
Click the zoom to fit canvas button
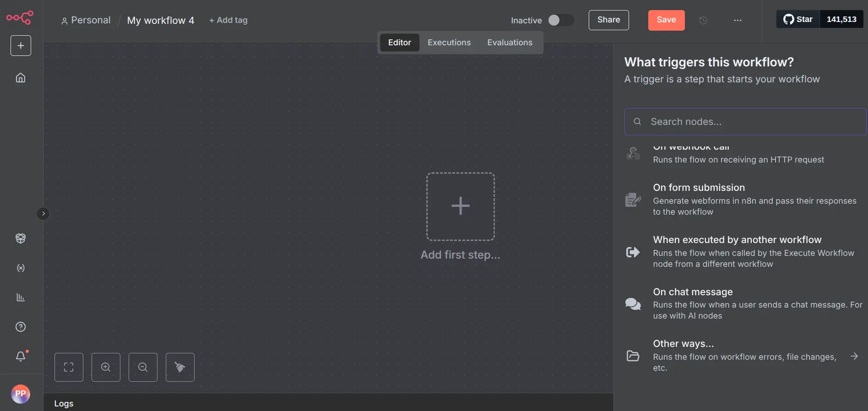click(69, 367)
